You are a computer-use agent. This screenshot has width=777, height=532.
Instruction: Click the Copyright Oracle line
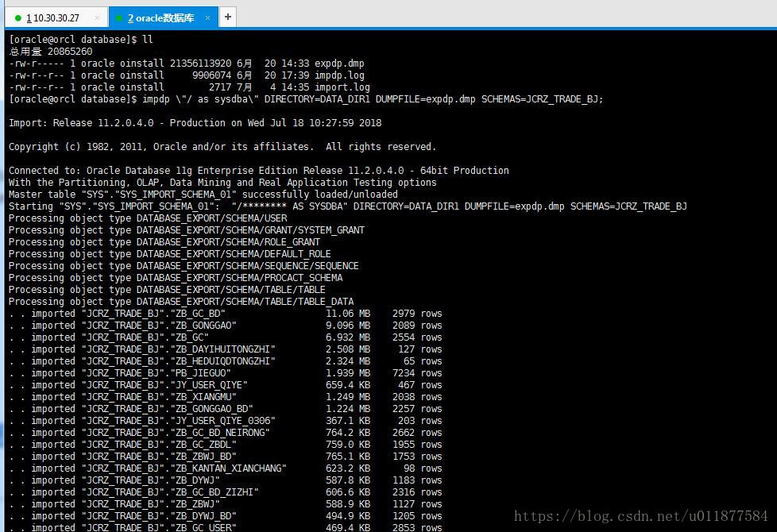coord(222,147)
